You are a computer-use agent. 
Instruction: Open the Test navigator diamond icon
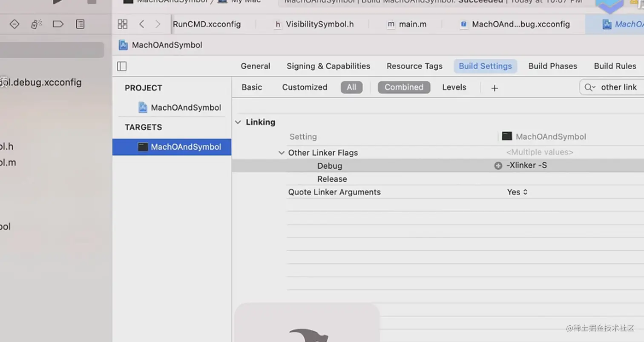point(14,24)
